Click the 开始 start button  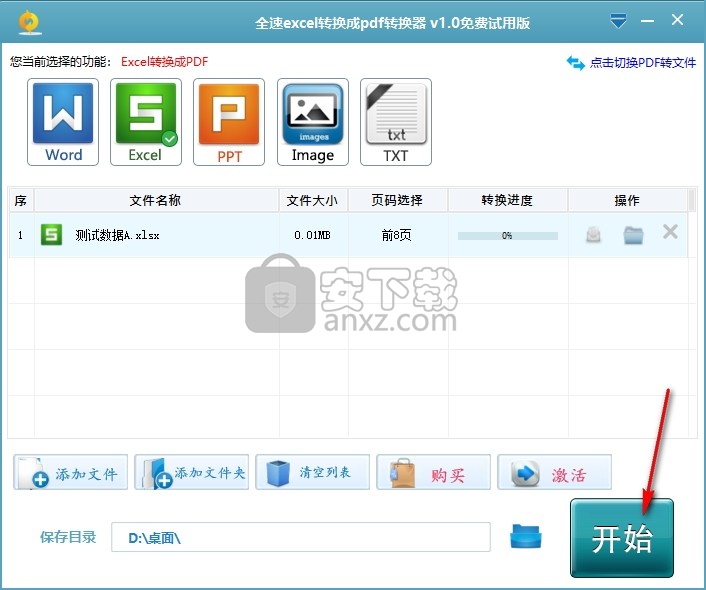[x=622, y=538]
